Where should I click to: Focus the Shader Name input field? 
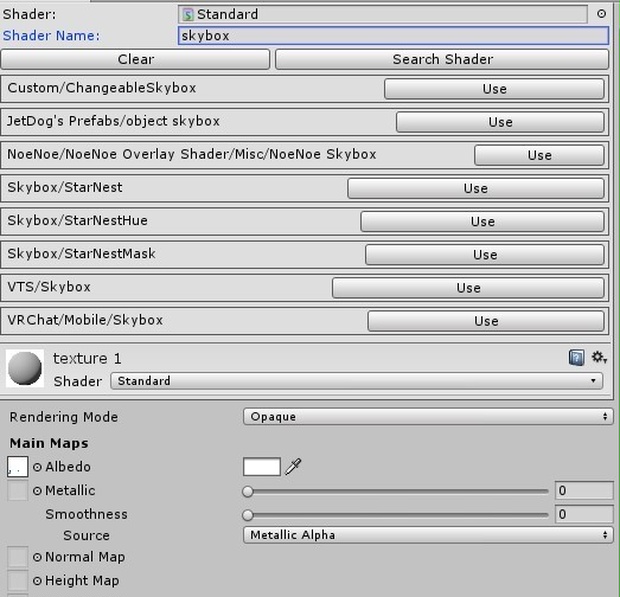[393, 36]
